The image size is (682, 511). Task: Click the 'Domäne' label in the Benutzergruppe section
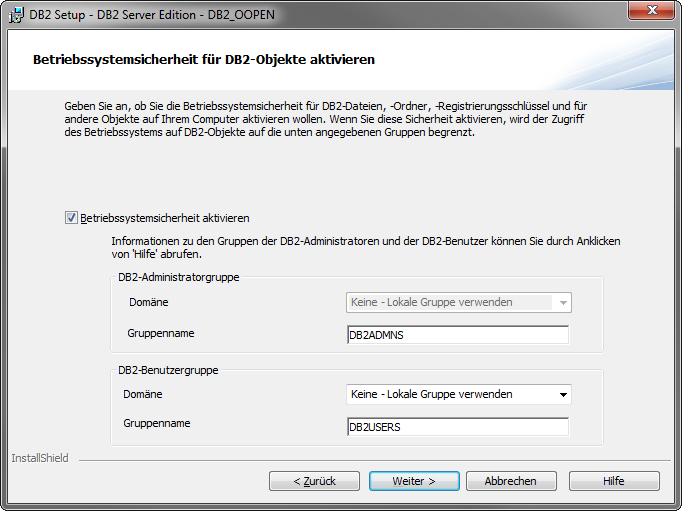click(143, 394)
